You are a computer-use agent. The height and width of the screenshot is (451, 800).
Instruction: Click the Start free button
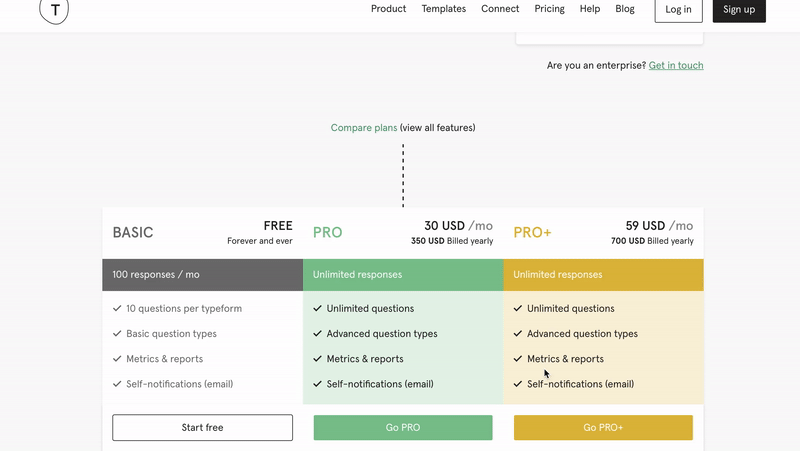(203, 428)
